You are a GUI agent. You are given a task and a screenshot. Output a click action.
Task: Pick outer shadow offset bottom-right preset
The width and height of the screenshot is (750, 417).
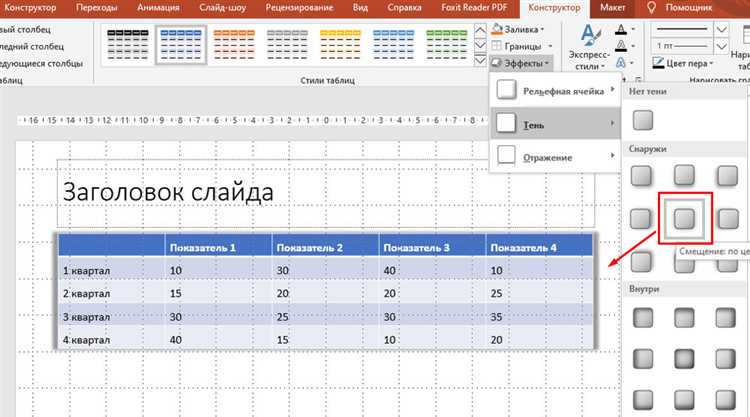[x=641, y=176]
